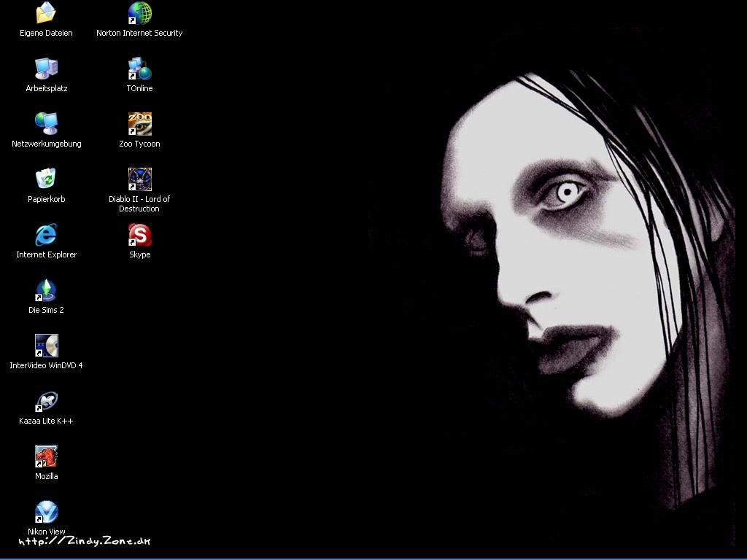Viewport: 747px width, 560px height.
Task: Launch the Internet Explorer desktop icon
Action: pos(46,235)
